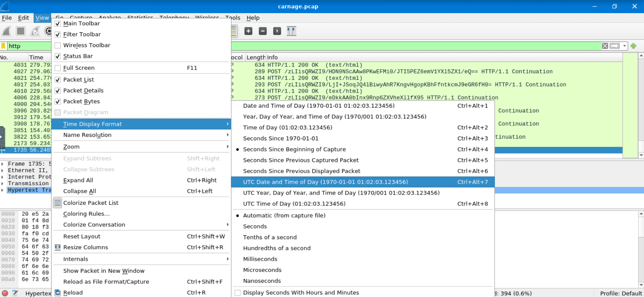Image resolution: width=644 pixels, height=297 pixels.
Task: Expand the Frame 1735 tree node
Action: tap(2, 164)
